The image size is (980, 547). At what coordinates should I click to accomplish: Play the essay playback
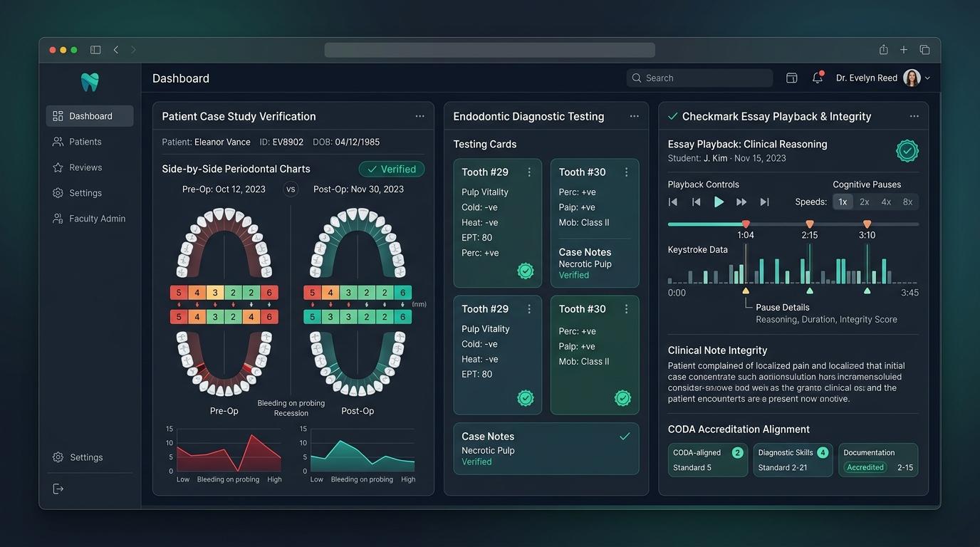(x=719, y=202)
